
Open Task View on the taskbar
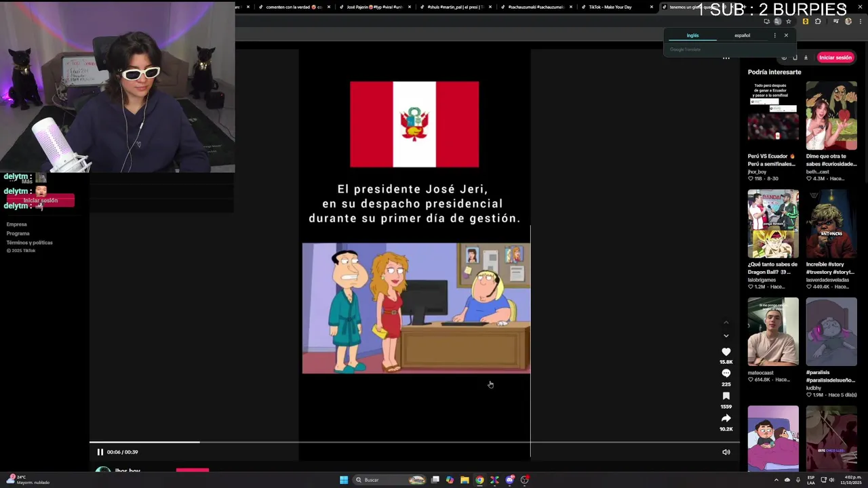point(435,480)
